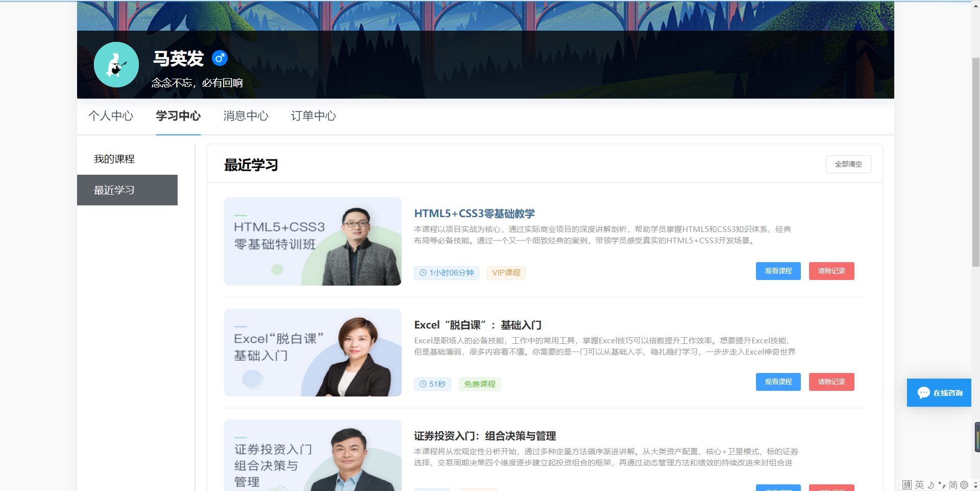Open the 证券投资入门:组合决策与管理 title link
The height and width of the screenshot is (491, 980).
(x=485, y=436)
